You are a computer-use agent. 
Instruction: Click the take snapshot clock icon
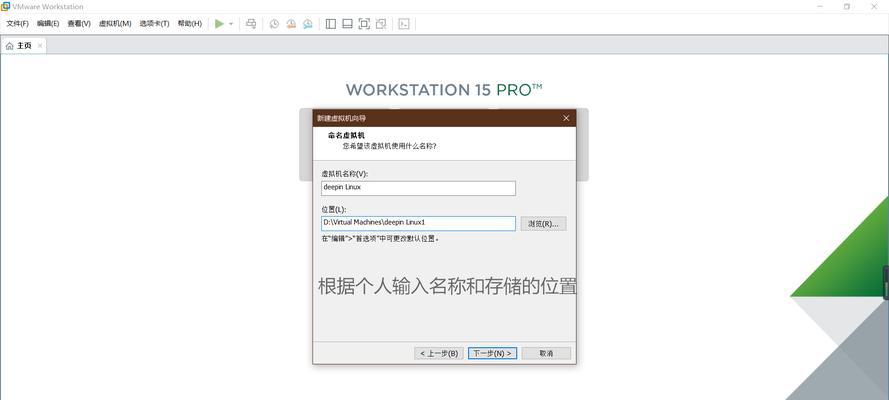274,24
